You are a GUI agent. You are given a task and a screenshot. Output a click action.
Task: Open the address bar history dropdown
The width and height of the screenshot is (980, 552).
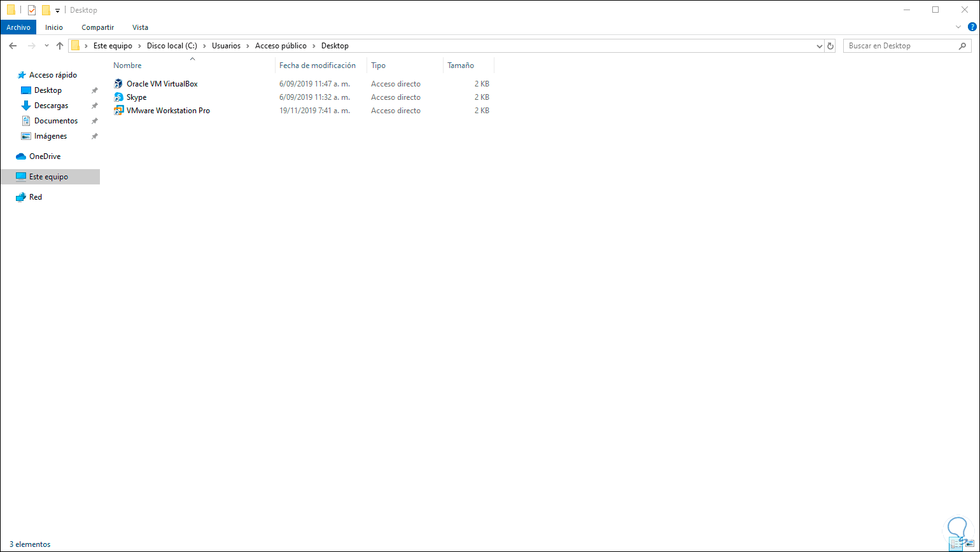(x=820, y=45)
